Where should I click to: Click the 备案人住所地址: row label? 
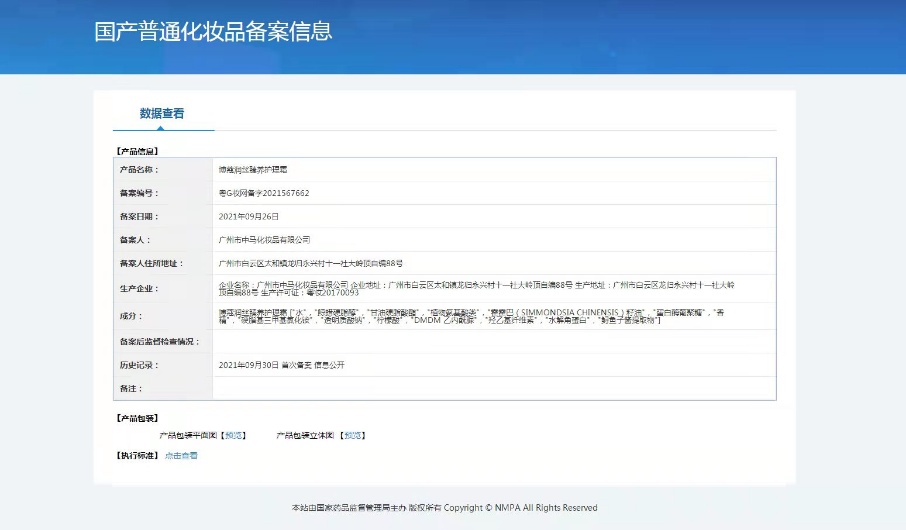(x=151, y=263)
